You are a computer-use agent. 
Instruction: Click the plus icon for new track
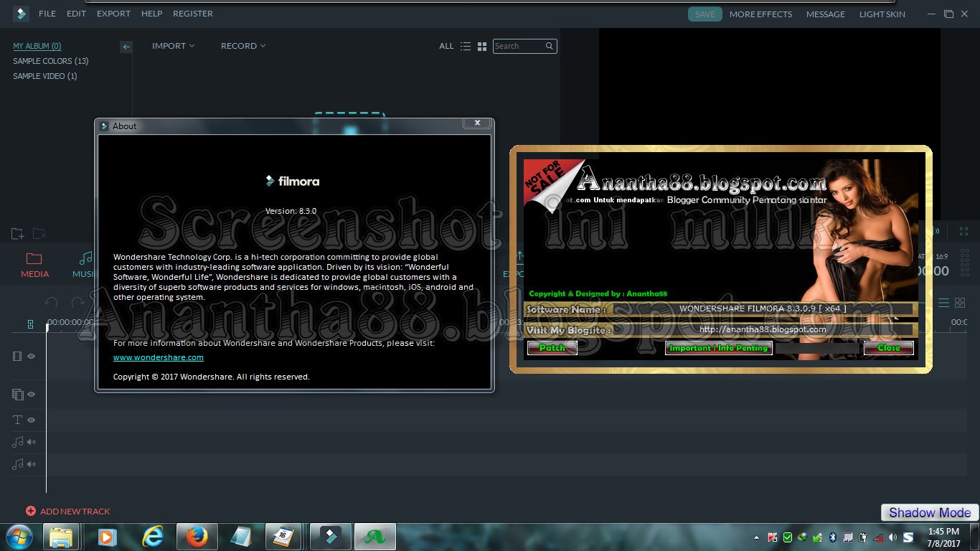coord(31,511)
